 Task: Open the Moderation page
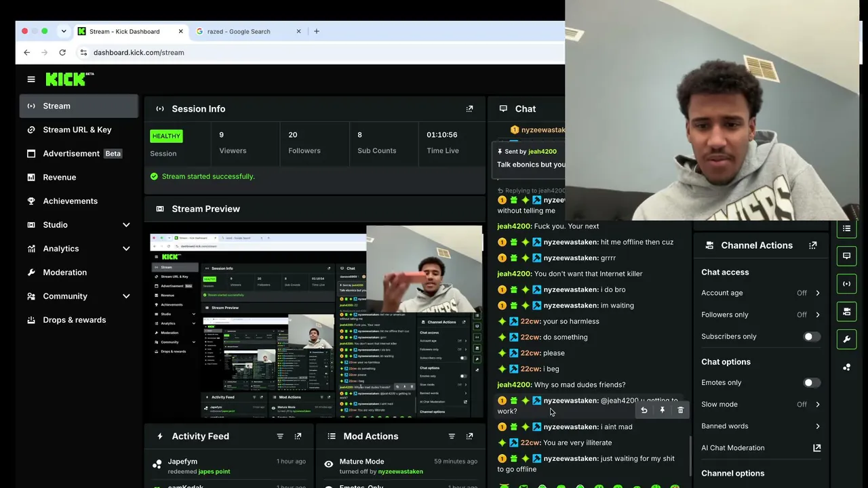point(79,272)
